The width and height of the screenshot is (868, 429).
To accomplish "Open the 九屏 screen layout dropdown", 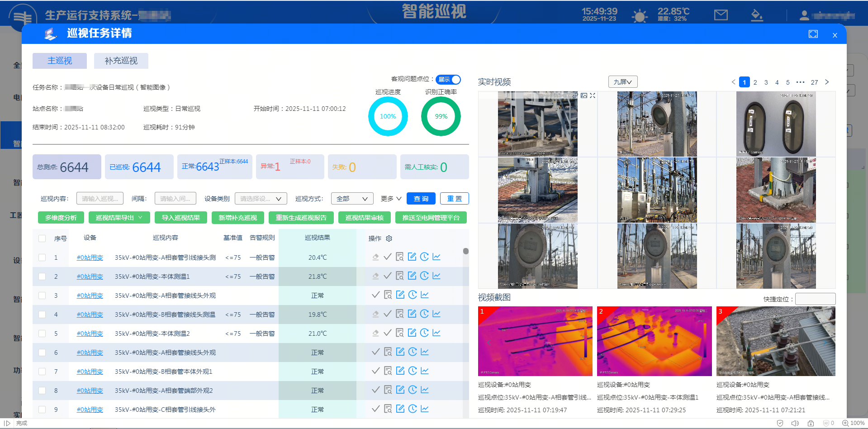I will point(622,82).
